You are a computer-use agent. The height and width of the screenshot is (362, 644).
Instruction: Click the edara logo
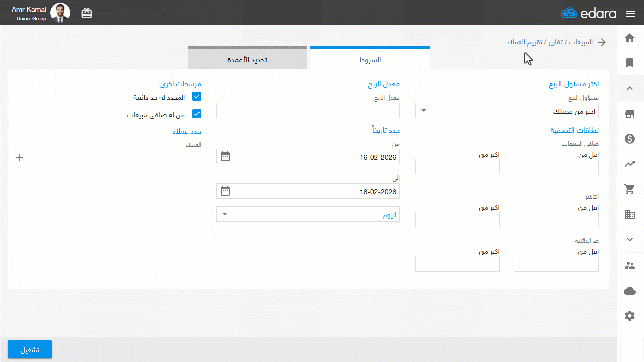tap(589, 13)
